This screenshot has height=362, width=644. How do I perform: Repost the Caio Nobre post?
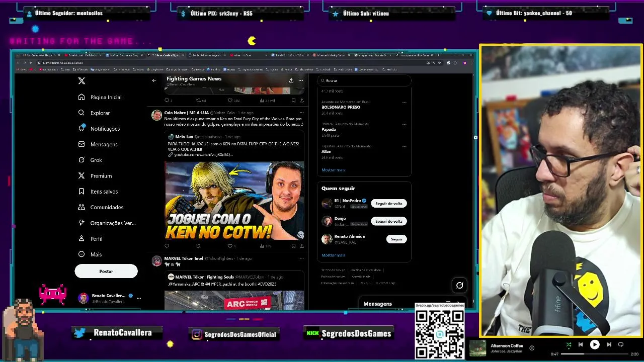pos(198,246)
